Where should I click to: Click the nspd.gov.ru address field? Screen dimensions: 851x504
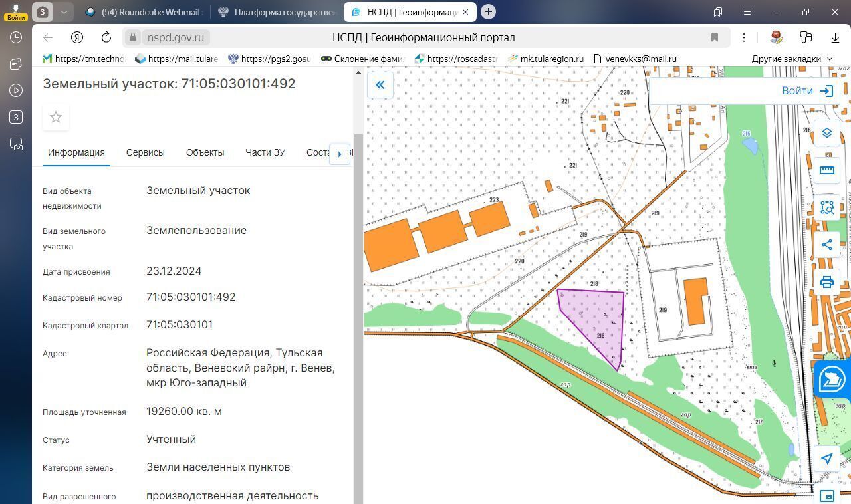[176, 37]
